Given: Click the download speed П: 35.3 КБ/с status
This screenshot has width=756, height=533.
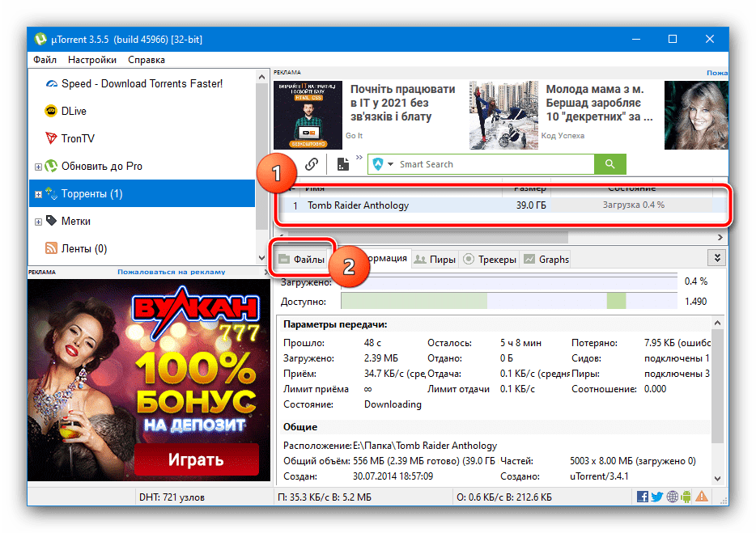Looking at the screenshot, I should [x=325, y=497].
